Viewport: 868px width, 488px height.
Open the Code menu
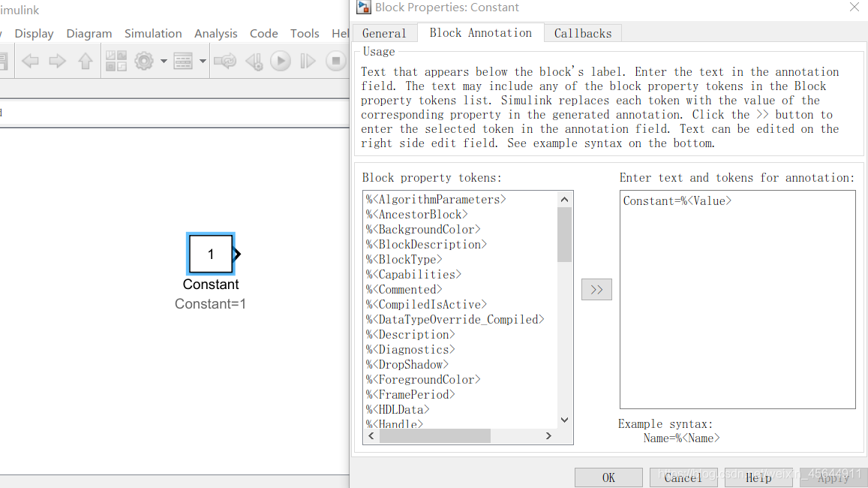(x=263, y=33)
